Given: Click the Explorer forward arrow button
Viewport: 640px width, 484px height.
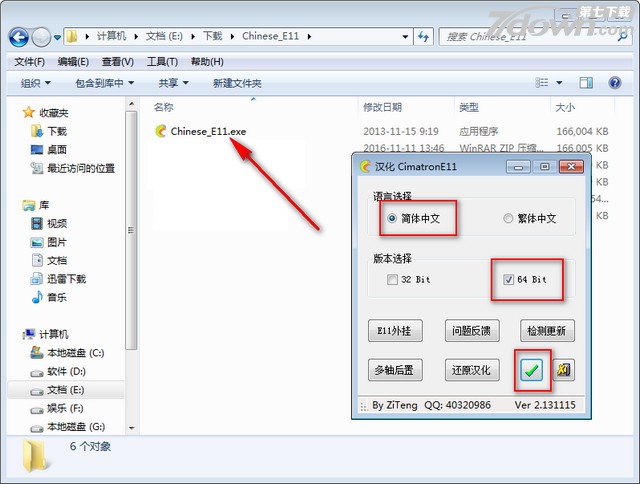Looking at the screenshot, I should (41, 38).
